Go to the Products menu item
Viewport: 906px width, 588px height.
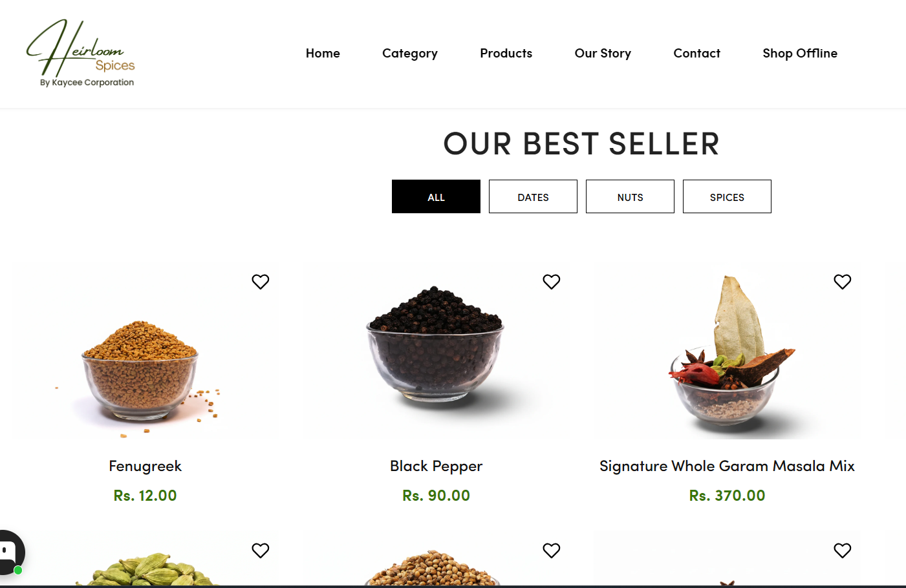tap(506, 53)
